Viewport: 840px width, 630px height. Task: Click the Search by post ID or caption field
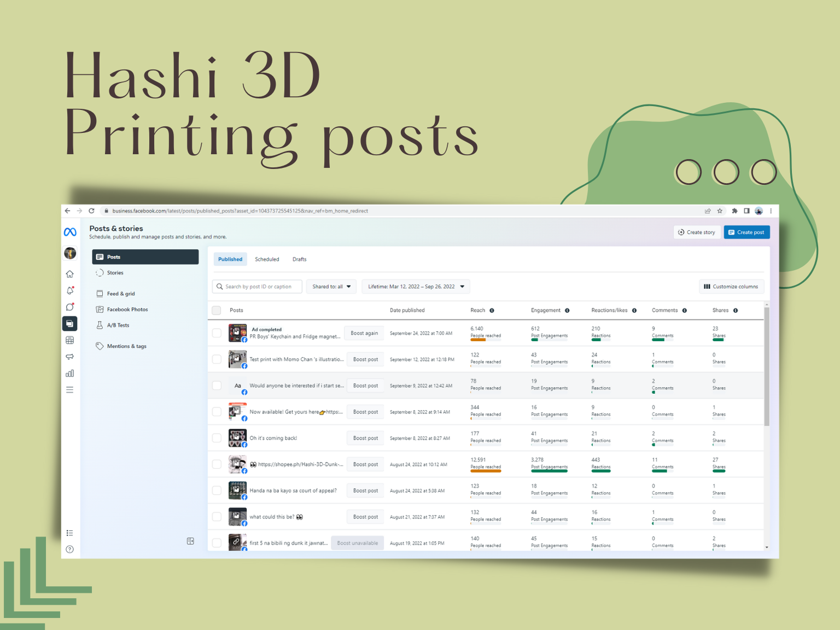tap(257, 287)
